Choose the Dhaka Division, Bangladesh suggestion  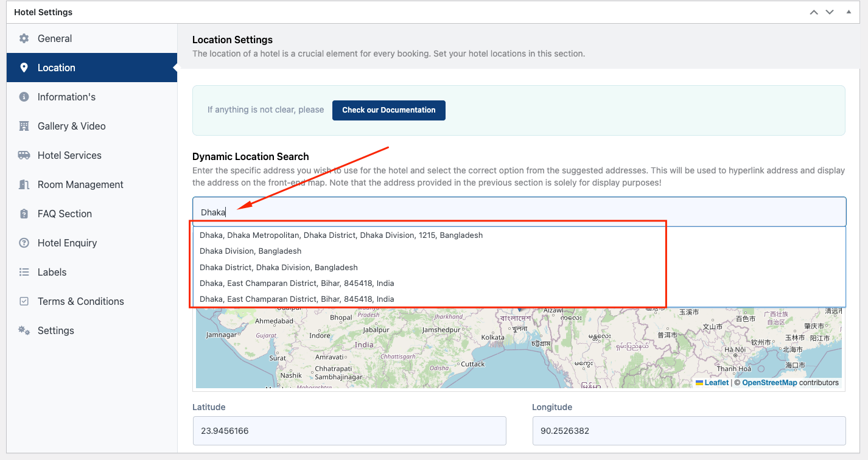tap(250, 251)
